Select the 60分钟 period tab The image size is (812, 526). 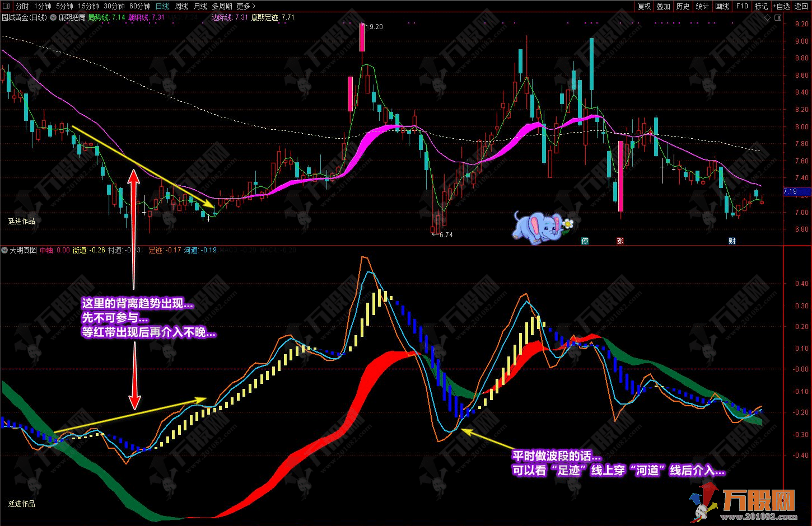tap(139, 6)
